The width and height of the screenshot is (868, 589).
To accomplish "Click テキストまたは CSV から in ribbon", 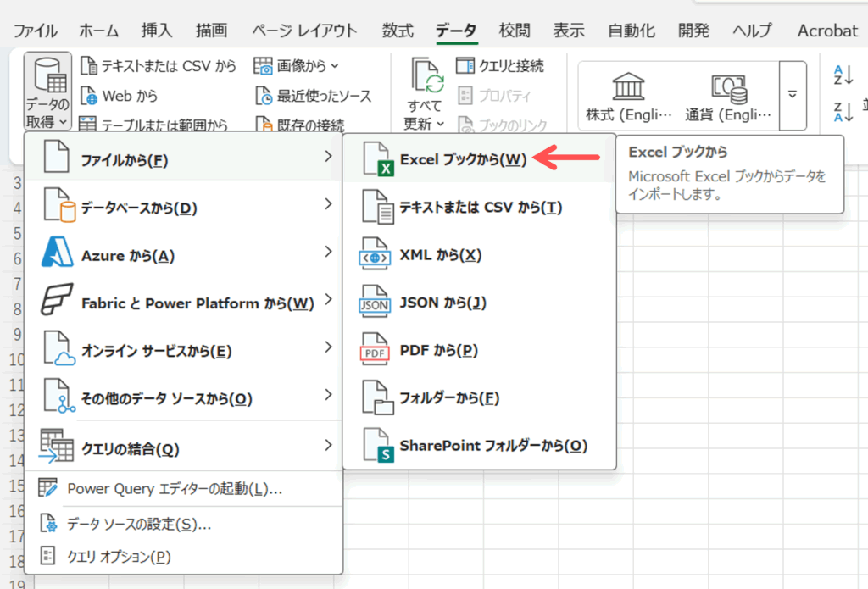I will click(158, 66).
